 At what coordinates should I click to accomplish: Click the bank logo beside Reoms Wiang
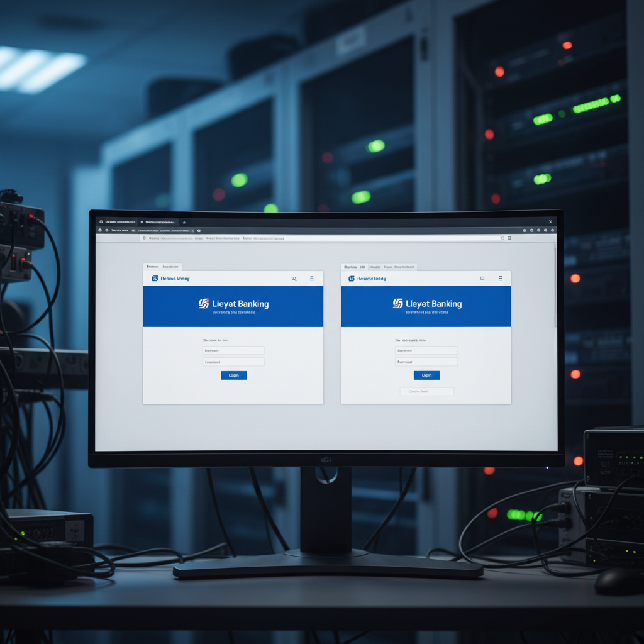(x=155, y=279)
